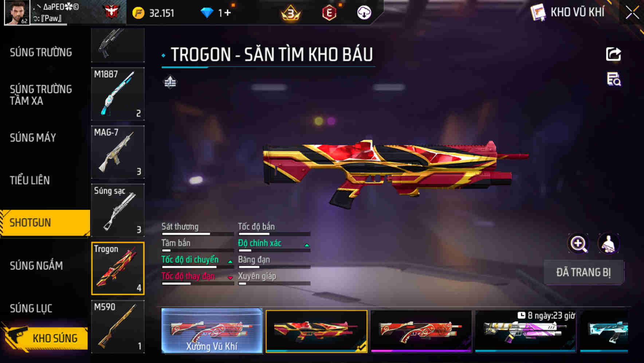Click the rank crown badge icon

(x=291, y=13)
